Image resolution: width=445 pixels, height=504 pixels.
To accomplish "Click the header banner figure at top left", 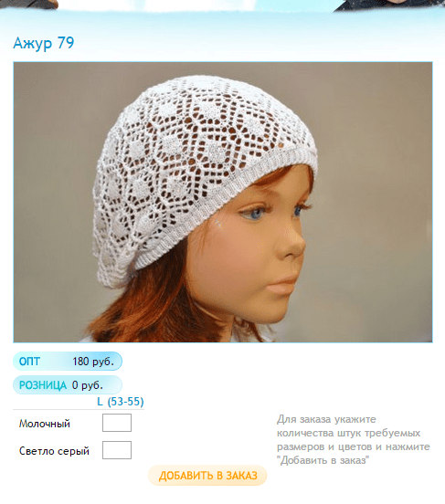I will pos(29,4).
